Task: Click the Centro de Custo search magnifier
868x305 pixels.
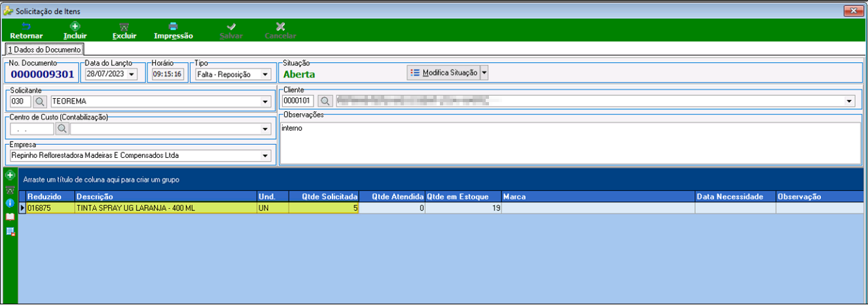Action: [62, 129]
